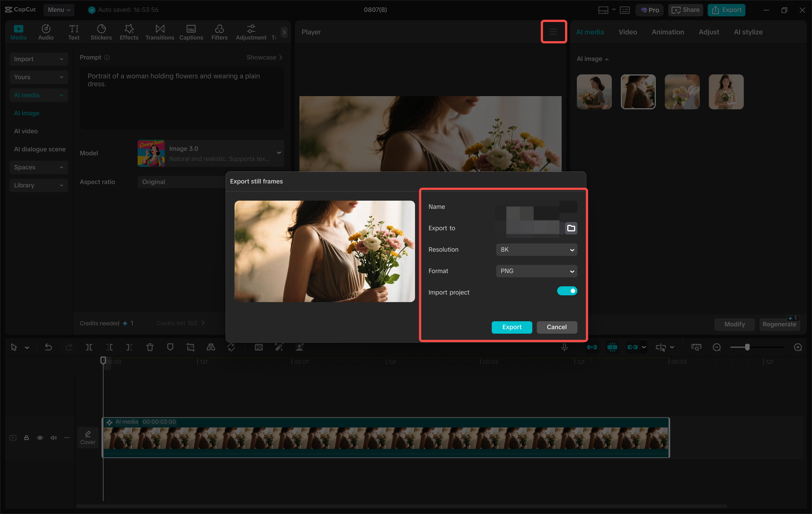Viewport: 812px width, 514px height.
Task: Open the Filters panel
Action: coord(219,32)
